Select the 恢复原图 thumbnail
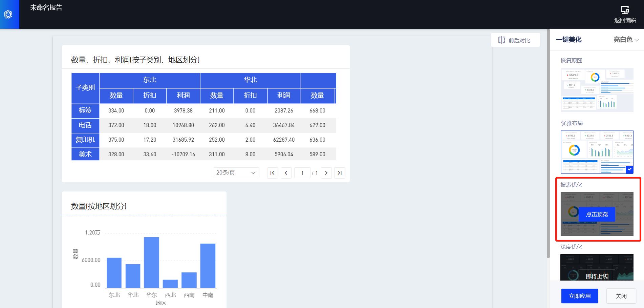Viewport: 644px width, 308px height. click(597, 90)
